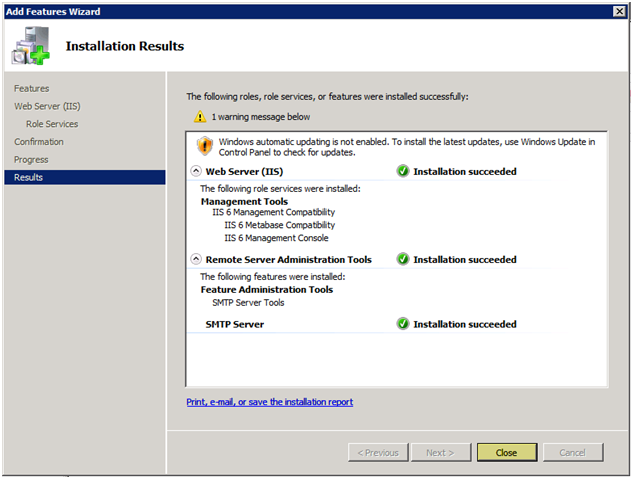633x479 pixels.
Task: Click 'IIS 6 Metabase Compatibility' entry
Action: (280, 225)
